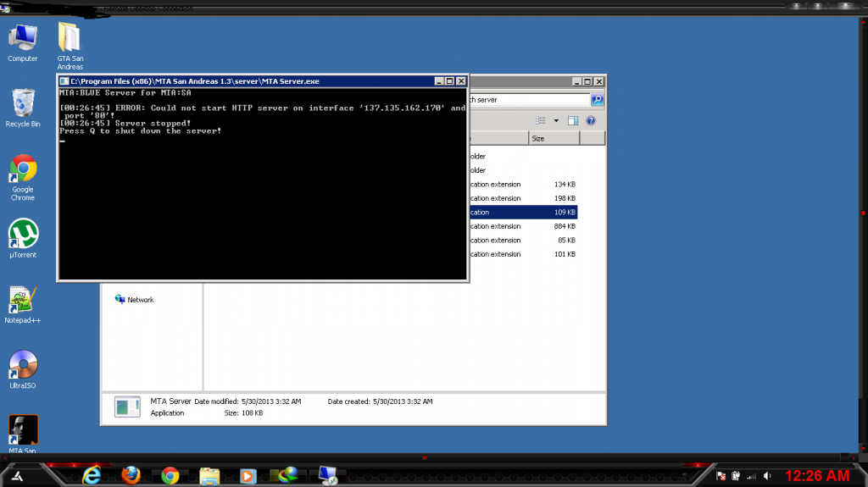Viewport: 868px width, 487px height.
Task: Select the 884 KB application extension file
Action: point(521,226)
